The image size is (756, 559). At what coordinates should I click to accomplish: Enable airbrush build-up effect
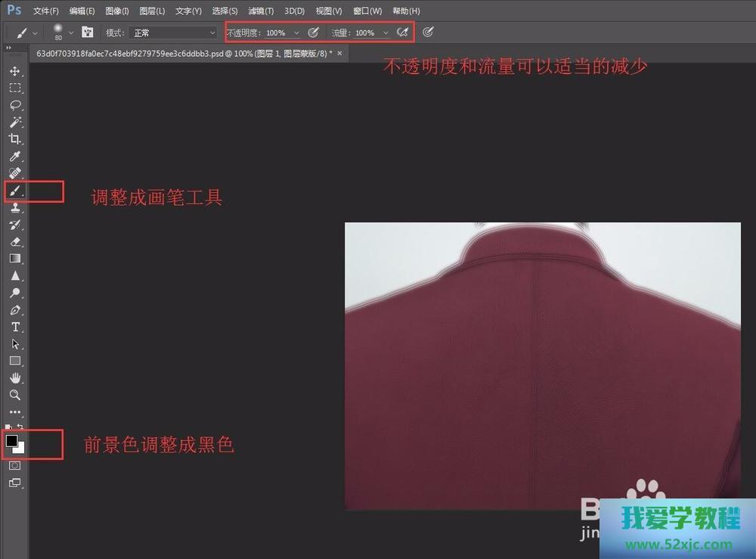pyautogui.click(x=403, y=33)
